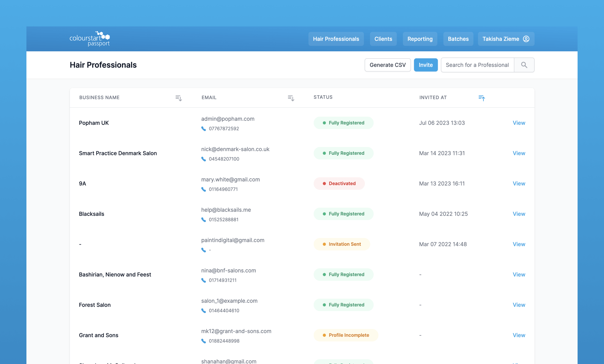Image resolution: width=604 pixels, height=364 pixels.
Task: Switch to the Batches tab
Action: click(458, 39)
